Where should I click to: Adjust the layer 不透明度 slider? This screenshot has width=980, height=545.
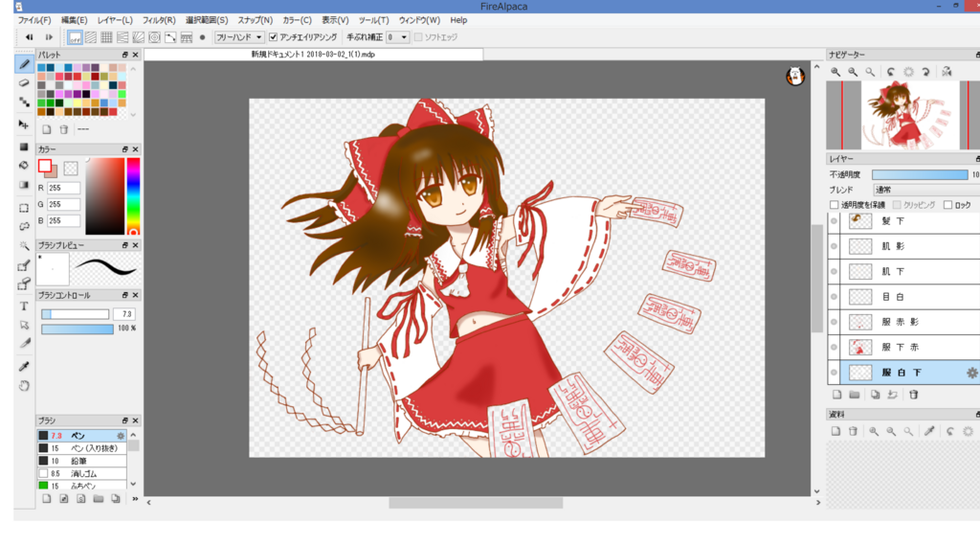pyautogui.click(x=920, y=174)
